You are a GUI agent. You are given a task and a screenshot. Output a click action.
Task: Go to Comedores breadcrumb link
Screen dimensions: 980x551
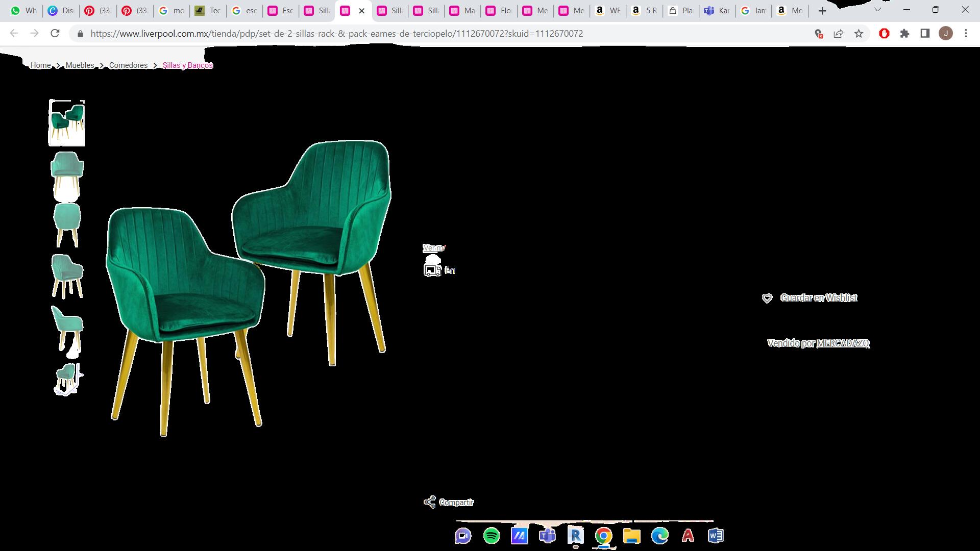pos(128,65)
